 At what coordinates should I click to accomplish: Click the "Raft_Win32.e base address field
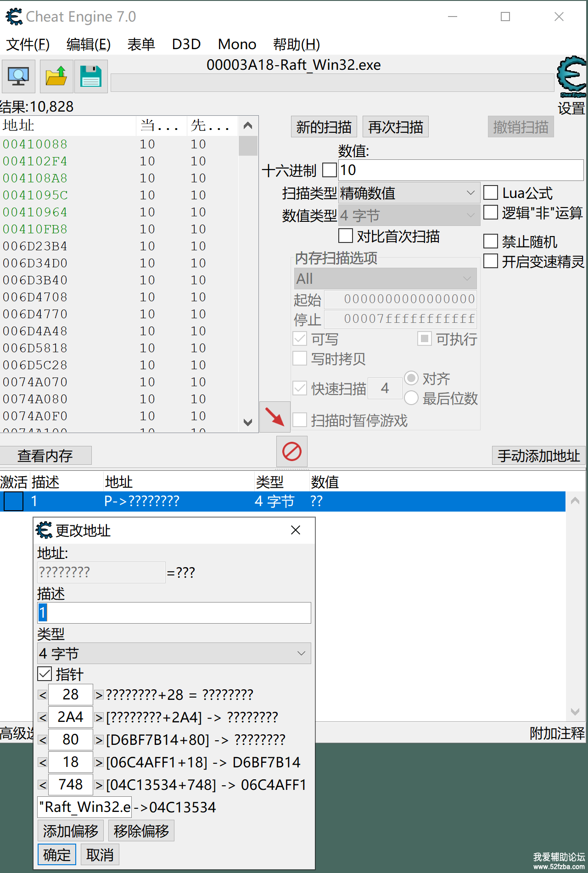point(84,807)
